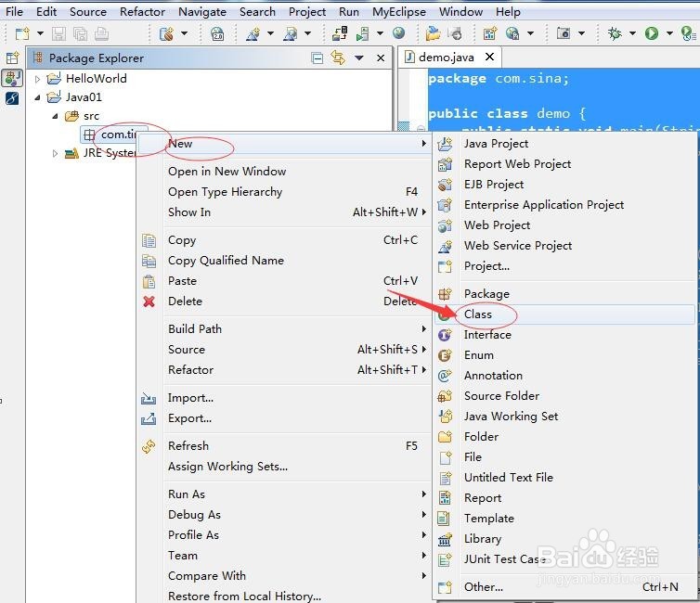Expand the JRE System Library node

click(x=55, y=153)
